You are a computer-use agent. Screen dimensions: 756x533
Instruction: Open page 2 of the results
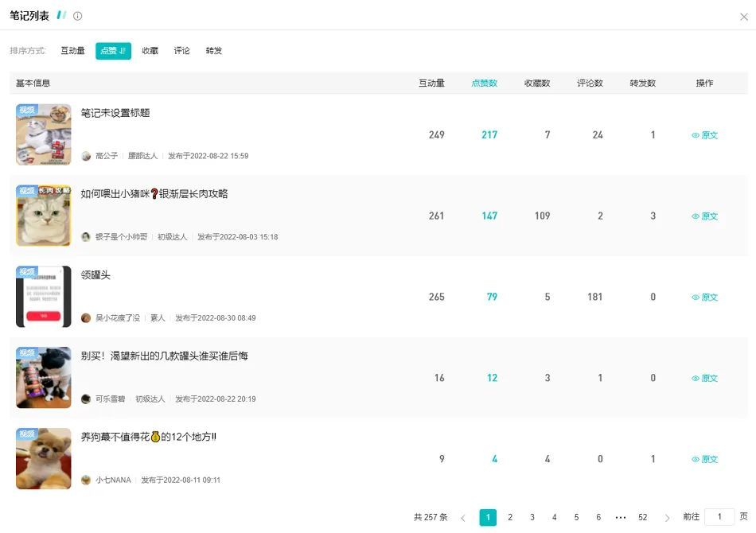[510, 517]
